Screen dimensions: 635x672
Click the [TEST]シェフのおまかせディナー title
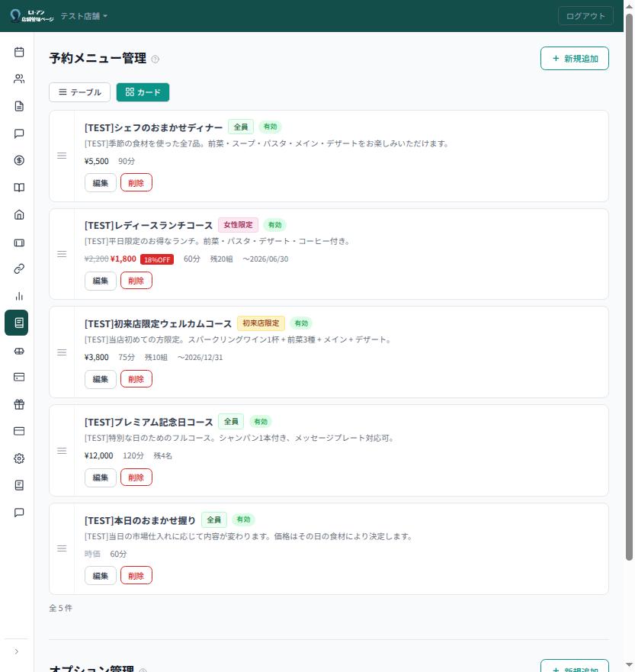click(x=153, y=127)
